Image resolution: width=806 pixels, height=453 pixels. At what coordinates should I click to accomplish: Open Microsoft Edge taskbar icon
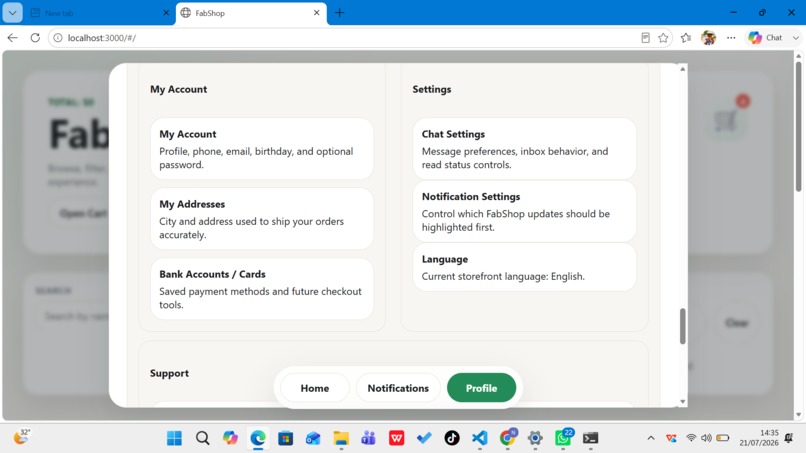pos(258,438)
